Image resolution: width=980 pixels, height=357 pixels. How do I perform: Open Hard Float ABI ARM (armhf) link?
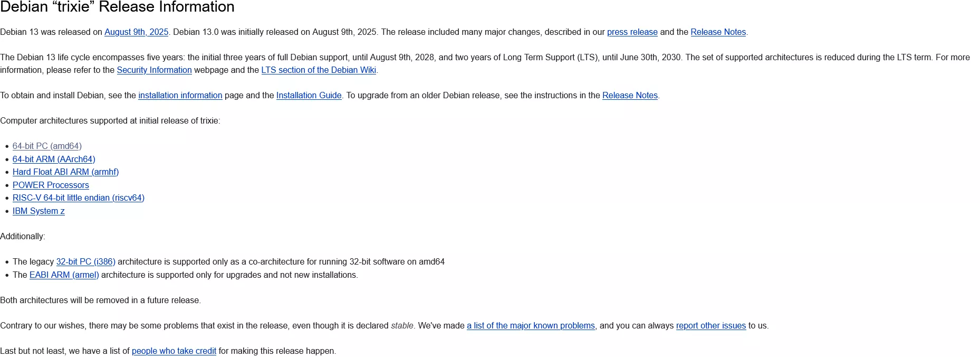coord(65,172)
